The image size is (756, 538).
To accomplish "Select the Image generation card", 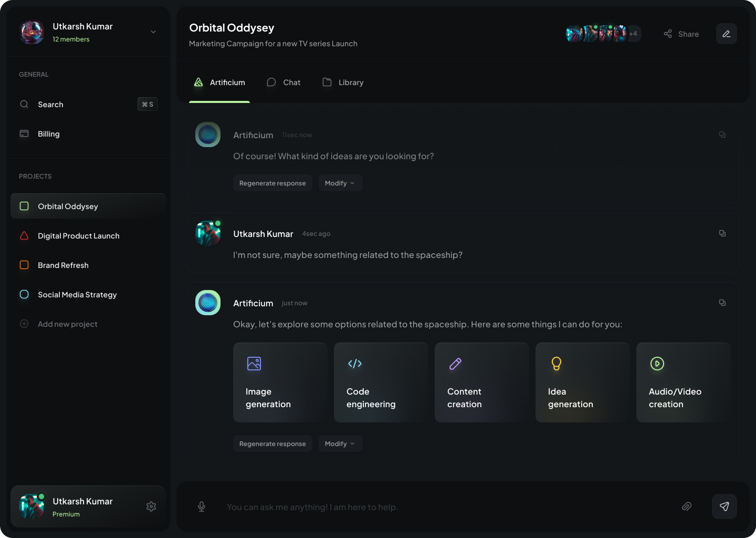I will (x=280, y=382).
